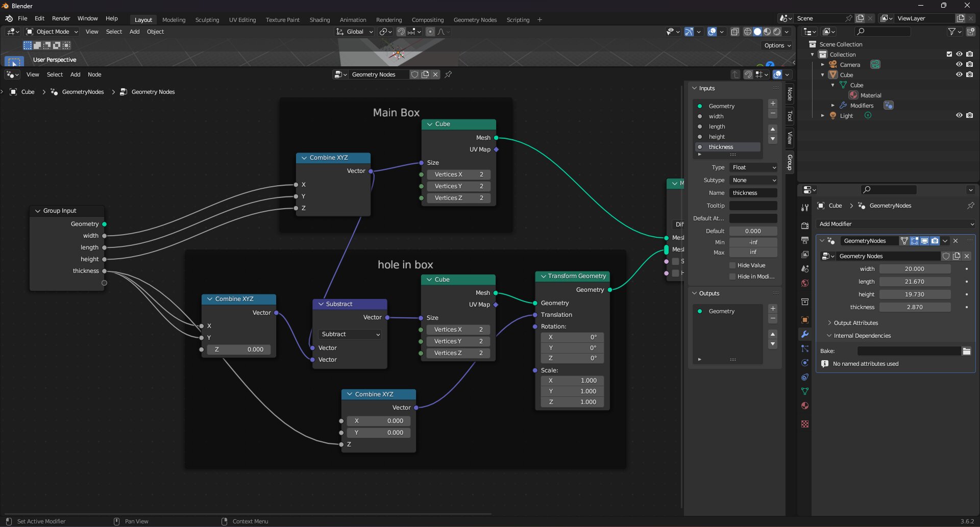Hide the Light in viewport via eye icon

(x=959, y=115)
